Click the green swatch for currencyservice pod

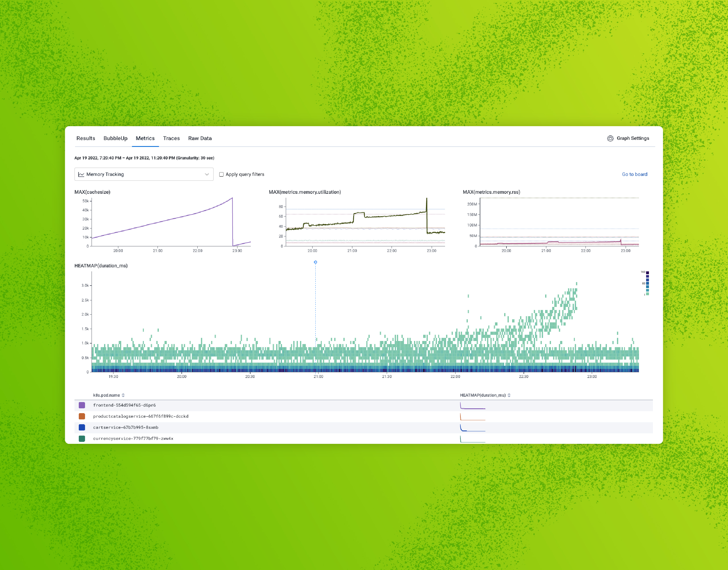(x=82, y=438)
